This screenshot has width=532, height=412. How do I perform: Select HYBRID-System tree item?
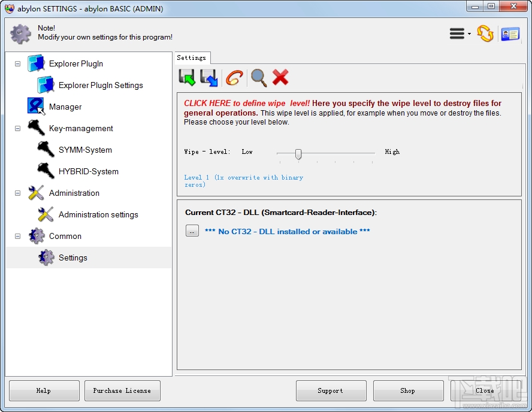89,171
